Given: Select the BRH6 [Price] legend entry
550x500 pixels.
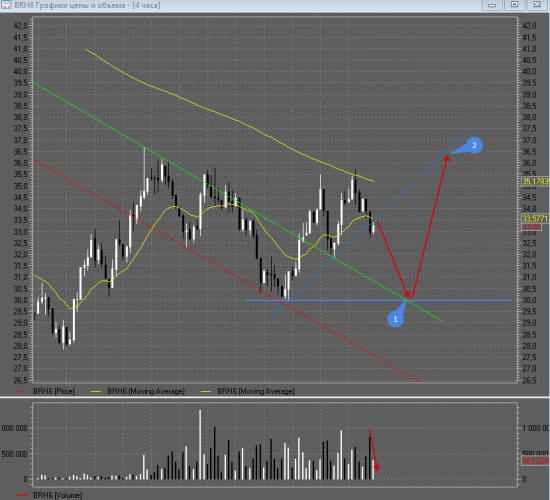Looking at the screenshot, I should [x=46, y=391].
